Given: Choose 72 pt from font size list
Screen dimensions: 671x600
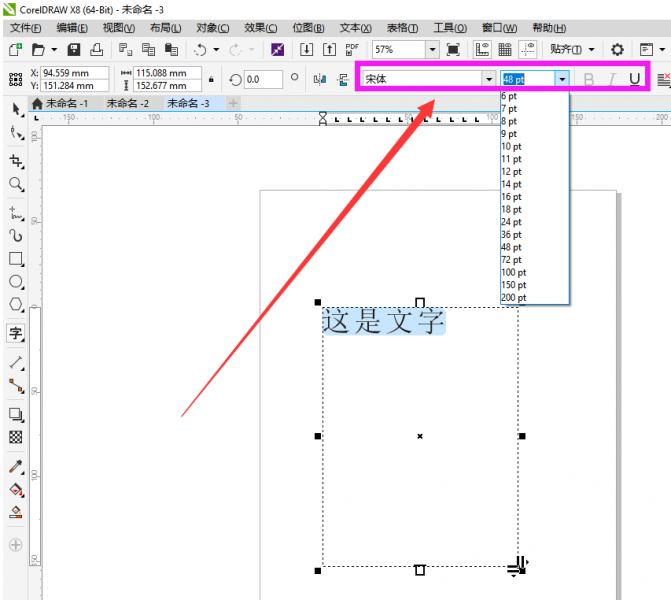Looking at the screenshot, I should [x=511, y=259].
